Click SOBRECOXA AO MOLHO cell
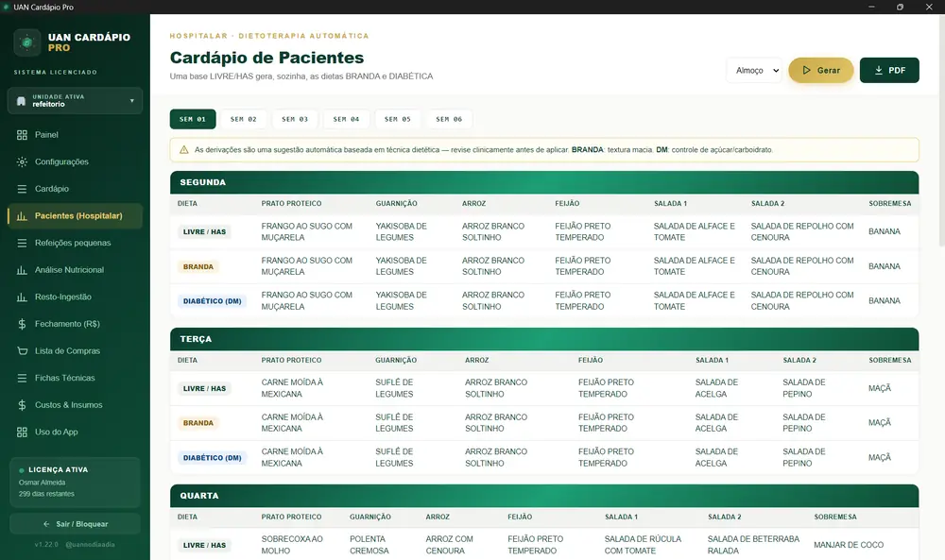Image resolution: width=945 pixels, height=560 pixels. coord(292,545)
